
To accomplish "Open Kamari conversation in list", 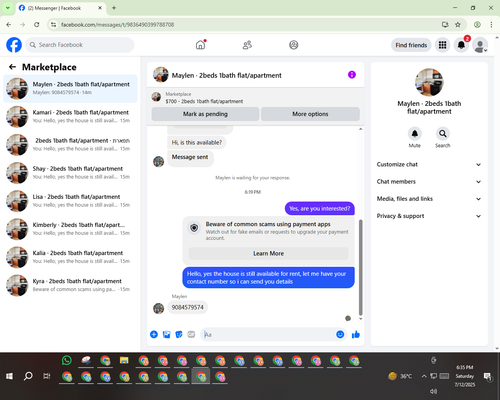I will click(70, 117).
